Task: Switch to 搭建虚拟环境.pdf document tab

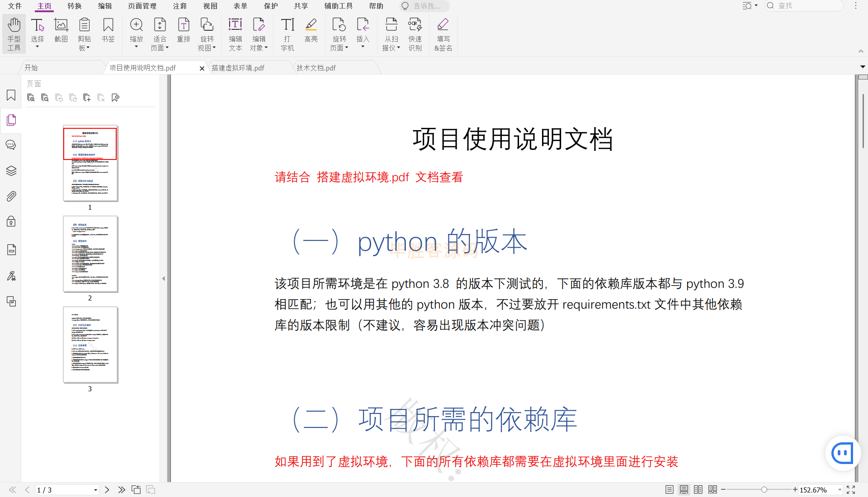Action: tap(238, 68)
